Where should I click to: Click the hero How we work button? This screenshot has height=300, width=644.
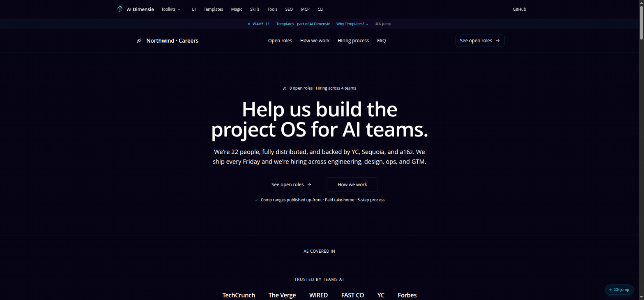click(x=352, y=185)
